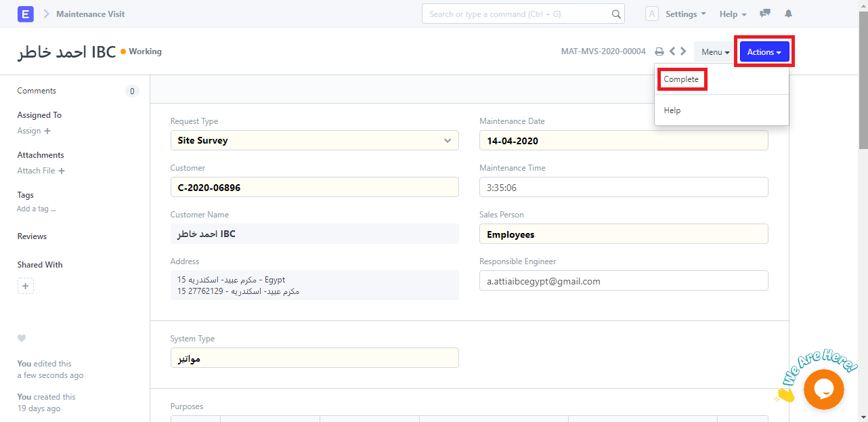Choose Help from Actions menu
The image size is (868, 422).
(672, 110)
